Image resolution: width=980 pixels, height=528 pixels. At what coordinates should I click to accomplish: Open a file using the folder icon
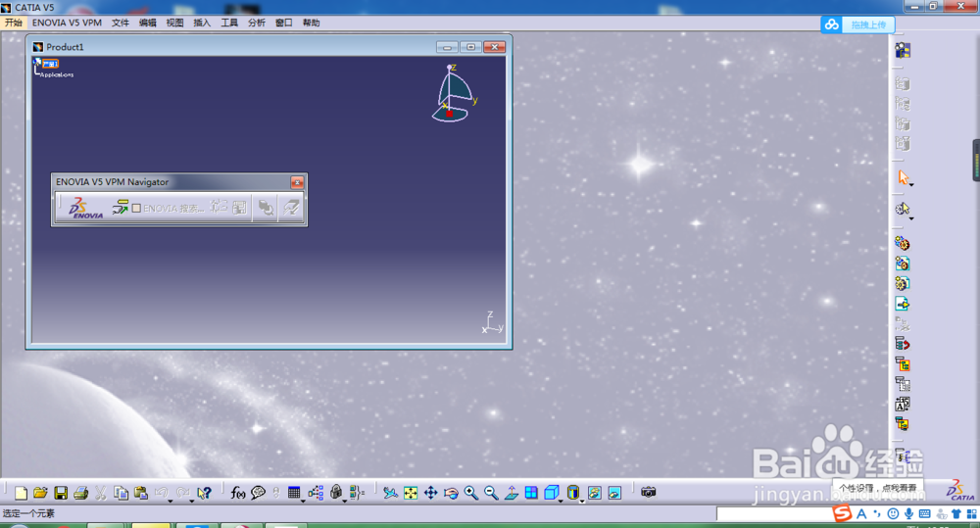40,493
